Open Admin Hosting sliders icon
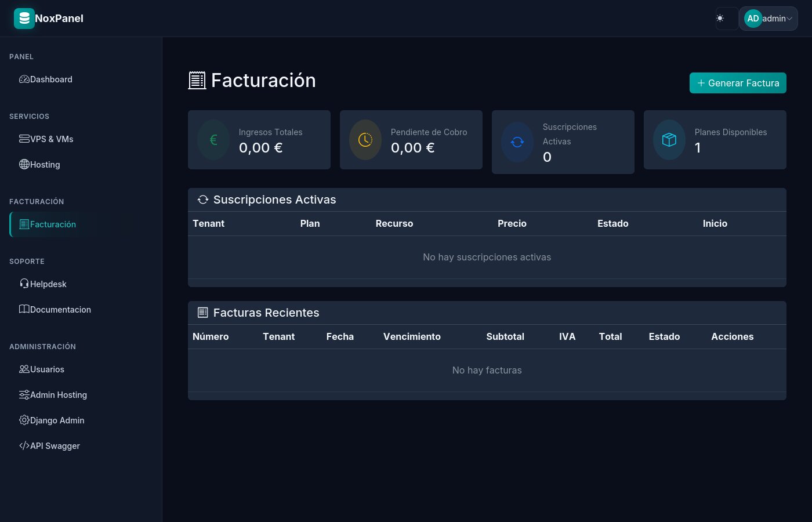The height and width of the screenshot is (522, 812). 24,395
